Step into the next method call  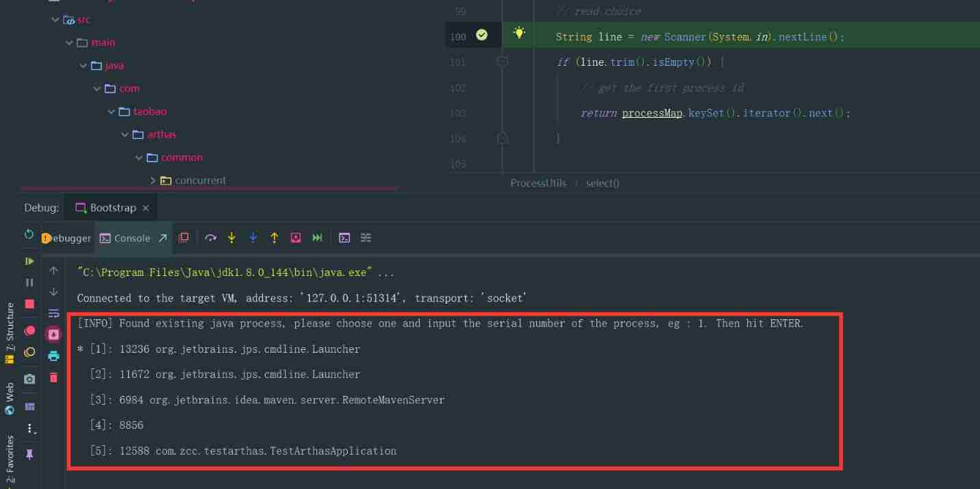pyautogui.click(x=232, y=238)
